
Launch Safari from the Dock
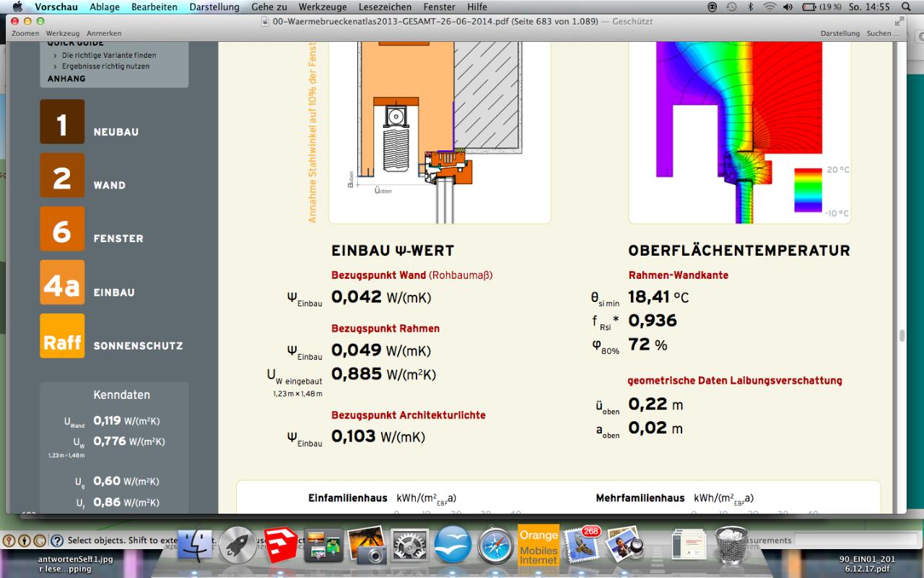click(x=495, y=545)
